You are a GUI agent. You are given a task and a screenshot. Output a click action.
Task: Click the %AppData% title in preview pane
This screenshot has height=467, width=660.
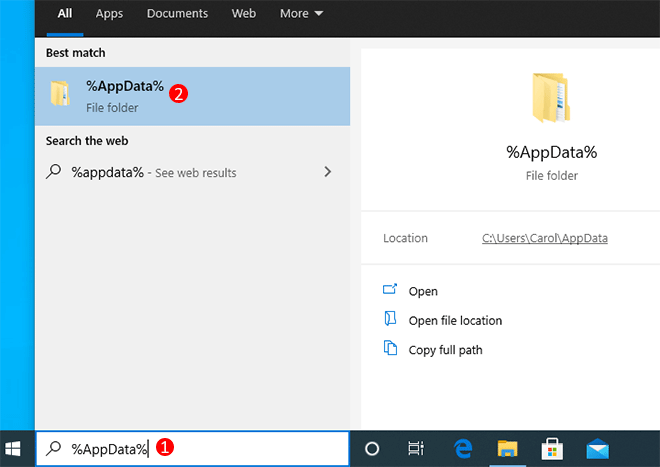pos(551,152)
